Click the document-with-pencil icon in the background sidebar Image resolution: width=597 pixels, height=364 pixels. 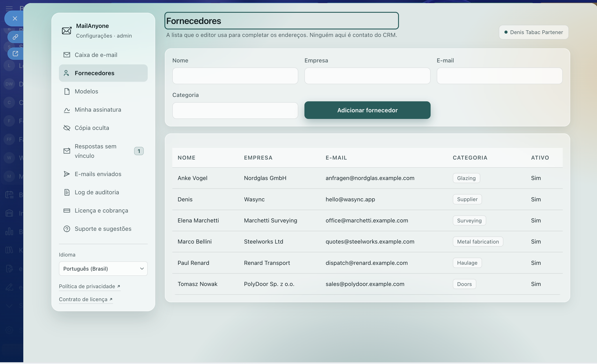point(9,269)
